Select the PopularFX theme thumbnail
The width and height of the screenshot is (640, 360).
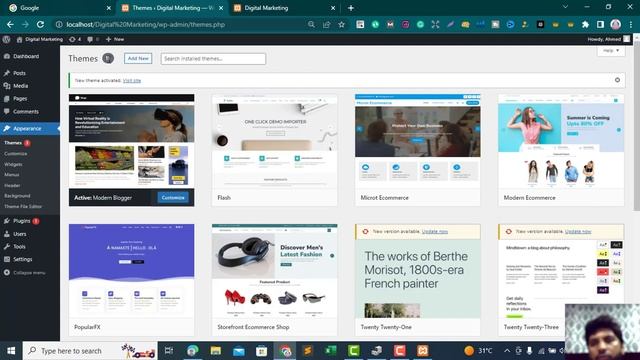[x=131, y=271]
